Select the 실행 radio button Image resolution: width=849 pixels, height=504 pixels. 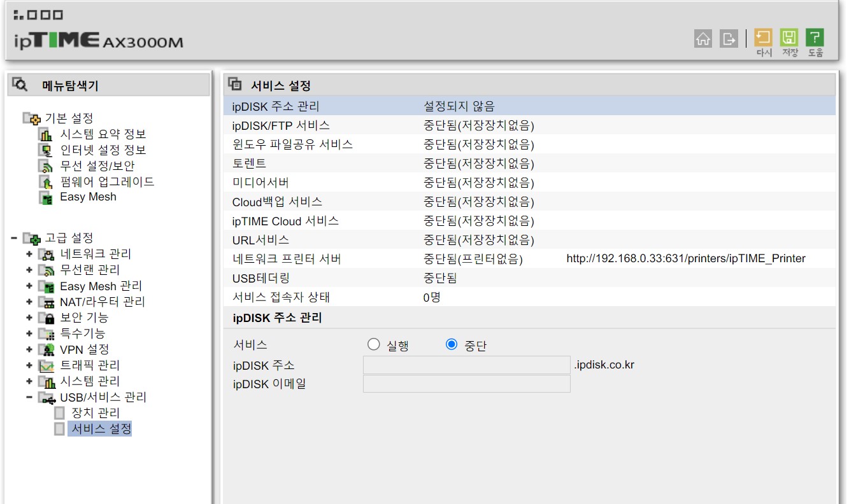tap(374, 344)
